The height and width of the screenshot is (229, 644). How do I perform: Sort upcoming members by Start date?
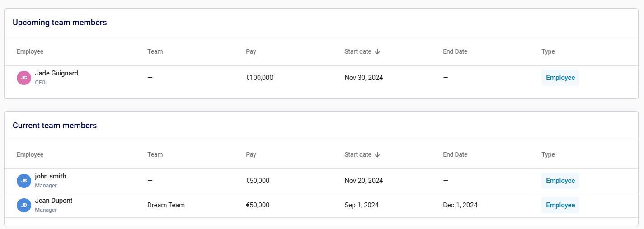(x=358, y=51)
